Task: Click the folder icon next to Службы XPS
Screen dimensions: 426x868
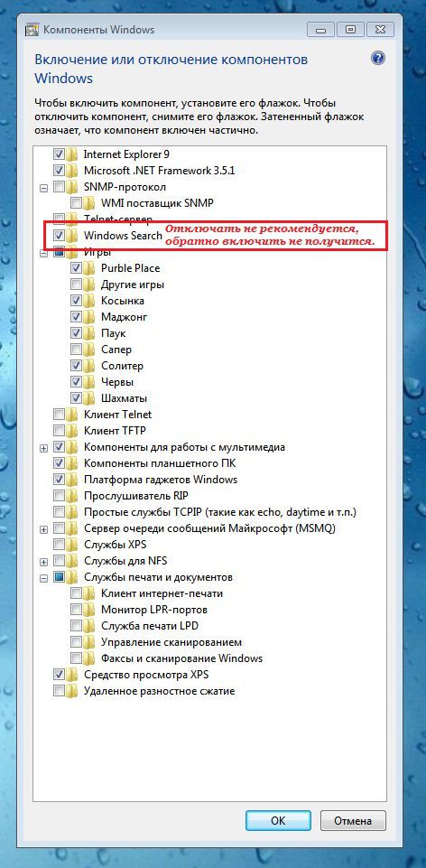Action: [x=71, y=545]
